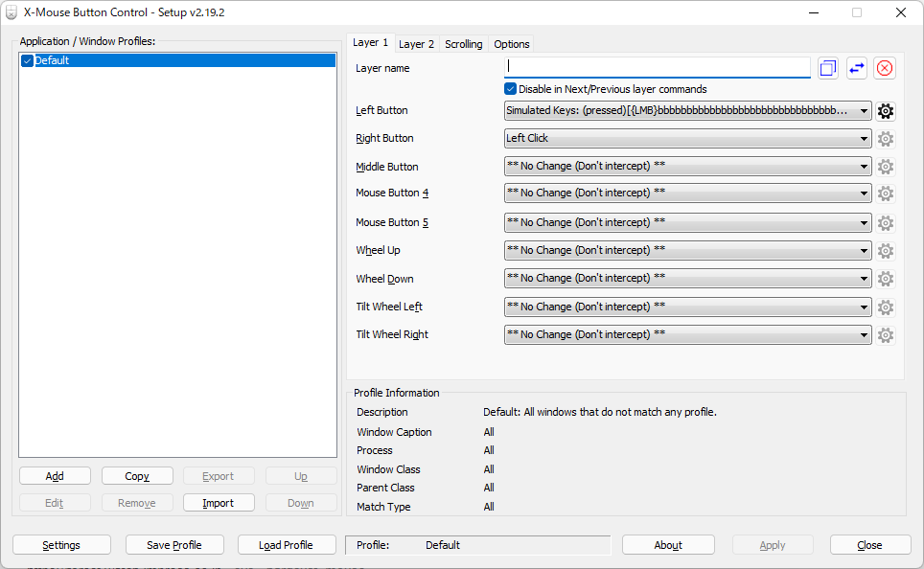Open the Middle Button action dropdown

(x=687, y=166)
